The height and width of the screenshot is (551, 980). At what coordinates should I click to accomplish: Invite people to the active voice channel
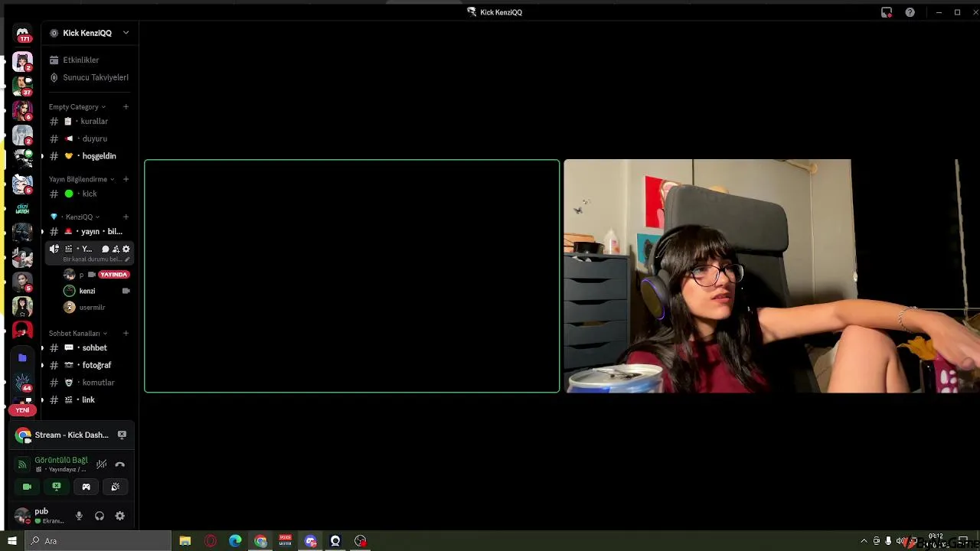[x=116, y=249]
